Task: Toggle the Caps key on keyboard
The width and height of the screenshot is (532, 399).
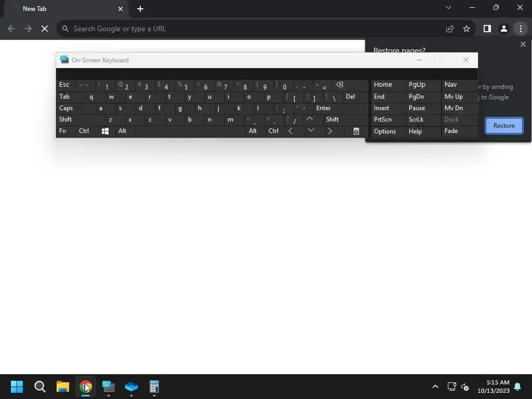Action: pyautogui.click(x=76, y=108)
